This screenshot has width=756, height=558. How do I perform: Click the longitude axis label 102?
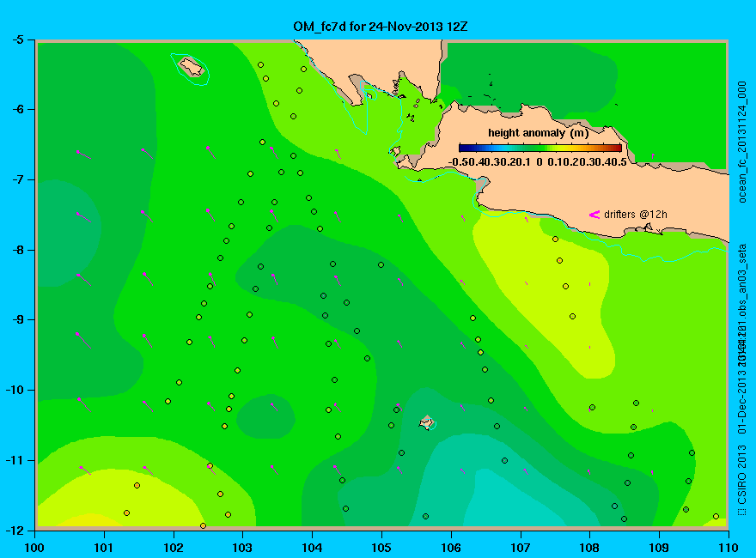[173, 548]
